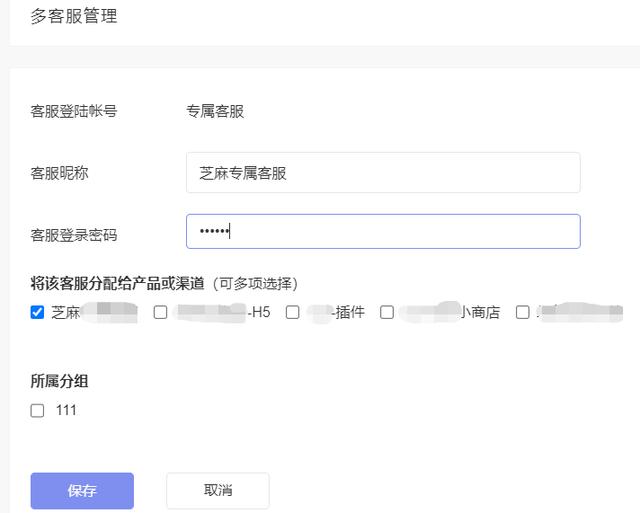Click the 多客服管理 page title
Viewport: 640px width, 513px height.
74,16
